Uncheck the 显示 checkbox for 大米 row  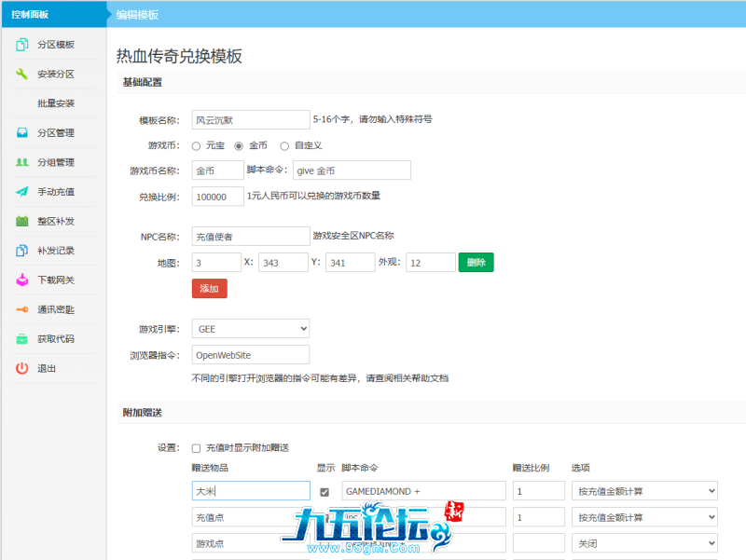point(325,491)
